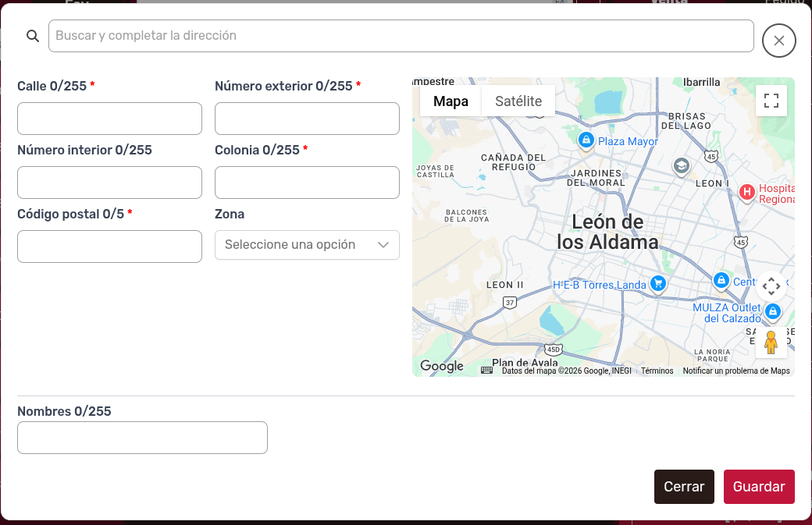Open keyboard shortcuts icon on map
This screenshot has width=812, height=525.
click(486, 371)
